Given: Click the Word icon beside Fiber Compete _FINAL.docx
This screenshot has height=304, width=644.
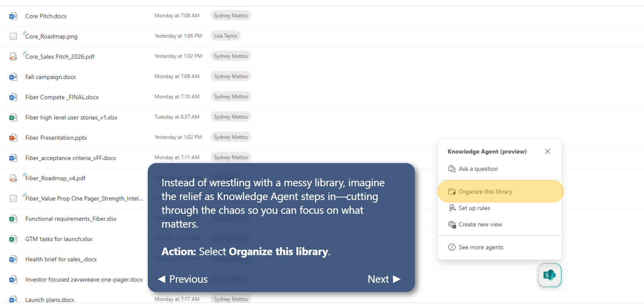Looking at the screenshot, I should pyautogui.click(x=13, y=97).
